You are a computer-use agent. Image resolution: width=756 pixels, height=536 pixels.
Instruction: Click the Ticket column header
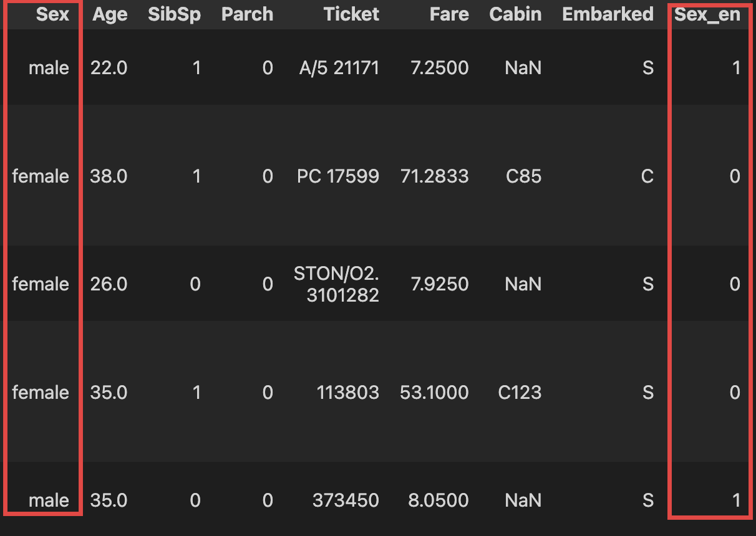click(351, 14)
